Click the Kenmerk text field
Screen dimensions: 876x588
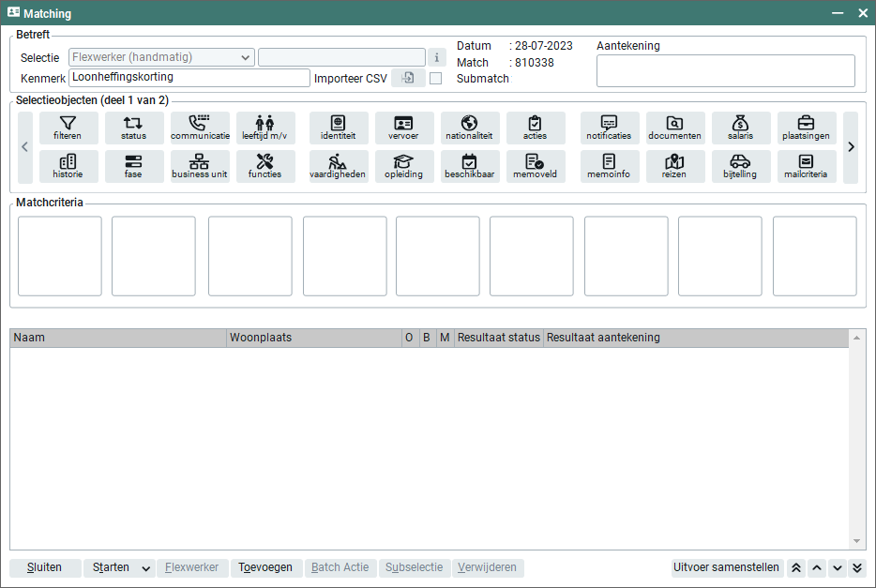(189, 78)
